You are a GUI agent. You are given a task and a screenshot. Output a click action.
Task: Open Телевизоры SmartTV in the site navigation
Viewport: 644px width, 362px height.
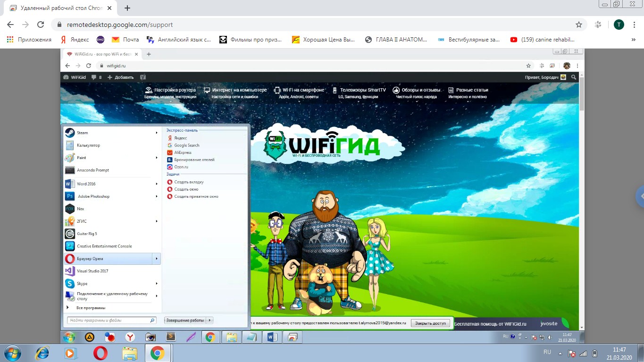pos(359,93)
